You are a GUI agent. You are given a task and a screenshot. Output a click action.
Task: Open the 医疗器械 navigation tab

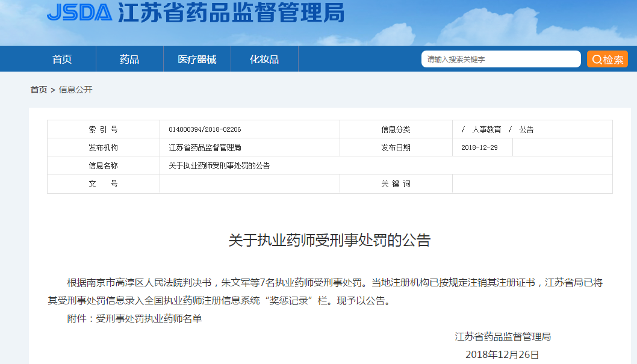[x=197, y=59]
